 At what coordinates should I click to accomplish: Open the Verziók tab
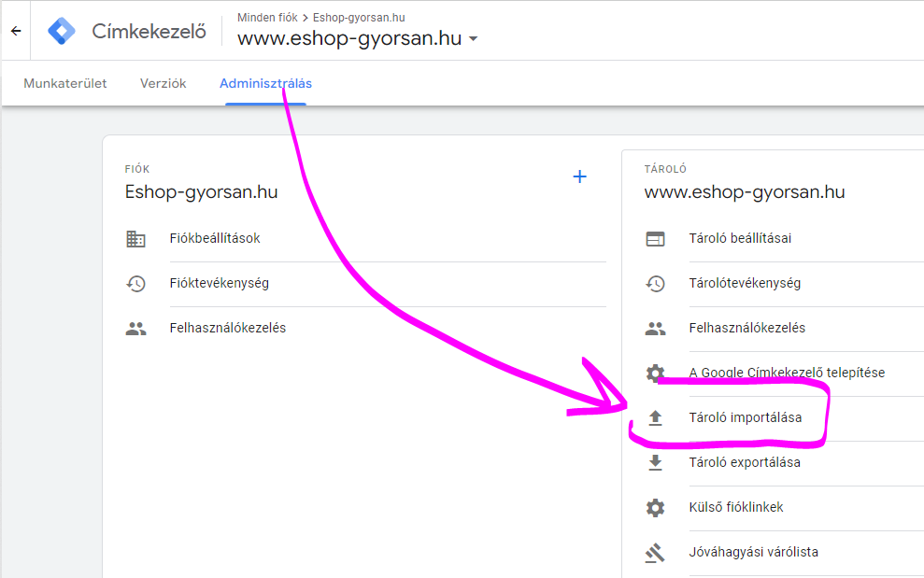(163, 84)
